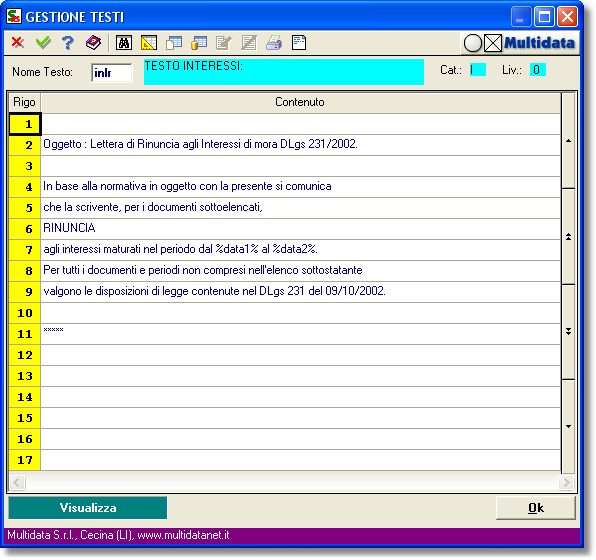596x560 pixels.
Task: Click the Nome Testo input field
Action: click(112, 73)
